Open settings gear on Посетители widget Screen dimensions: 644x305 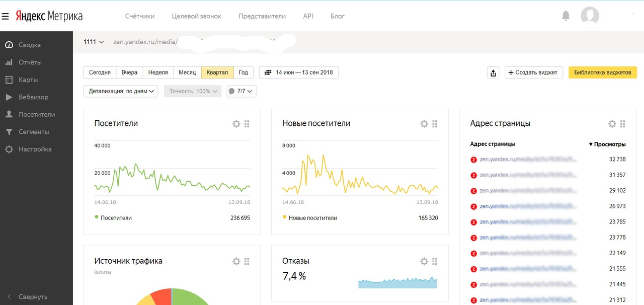click(x=236, y=124)
